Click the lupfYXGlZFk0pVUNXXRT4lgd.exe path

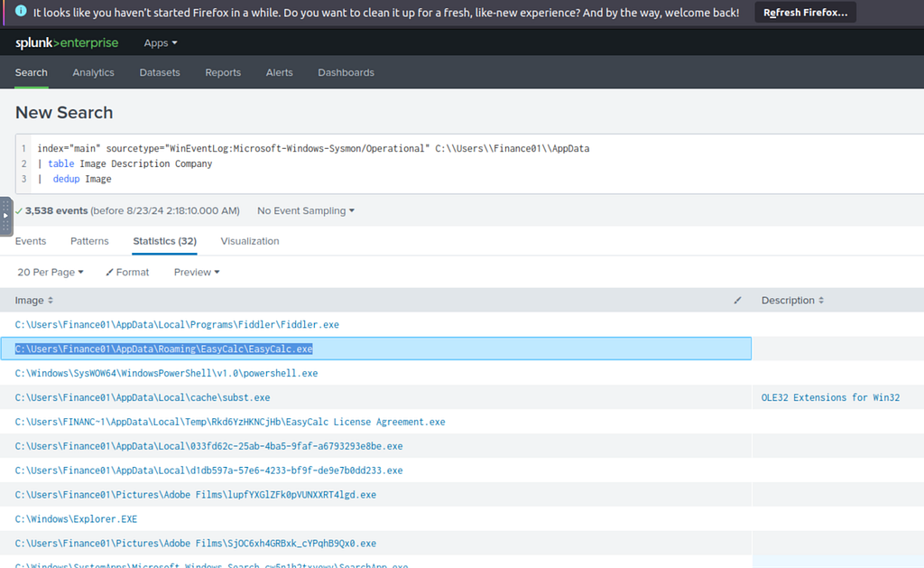(196, 494)
